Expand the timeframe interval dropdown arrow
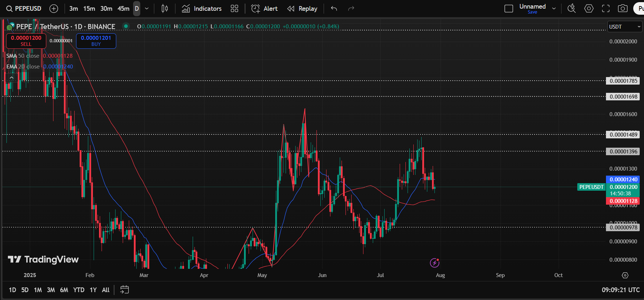 pyautogui.click(x=147, y=9)
